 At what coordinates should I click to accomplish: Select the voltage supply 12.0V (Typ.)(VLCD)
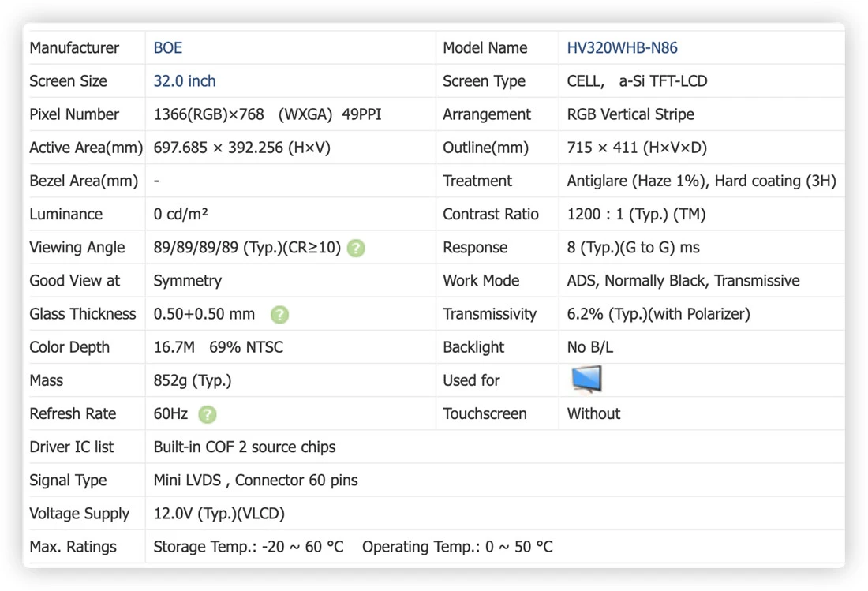pos(219,513)
